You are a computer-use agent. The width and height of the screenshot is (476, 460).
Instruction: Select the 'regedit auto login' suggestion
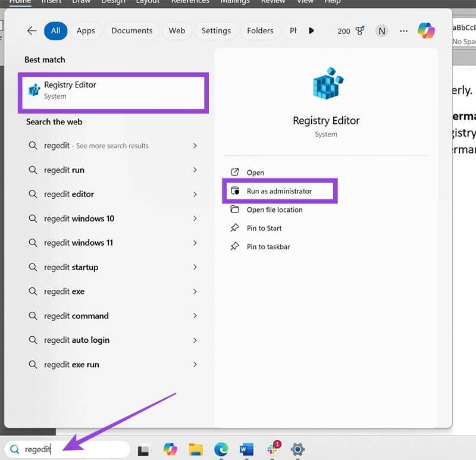pyautogui.click(x=113, y=340)
